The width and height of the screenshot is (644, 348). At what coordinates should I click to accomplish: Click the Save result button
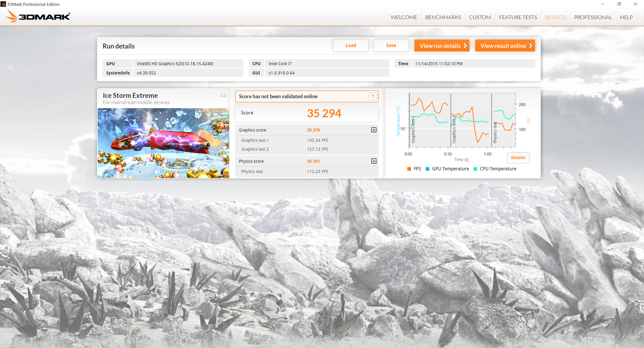point(391,46)
